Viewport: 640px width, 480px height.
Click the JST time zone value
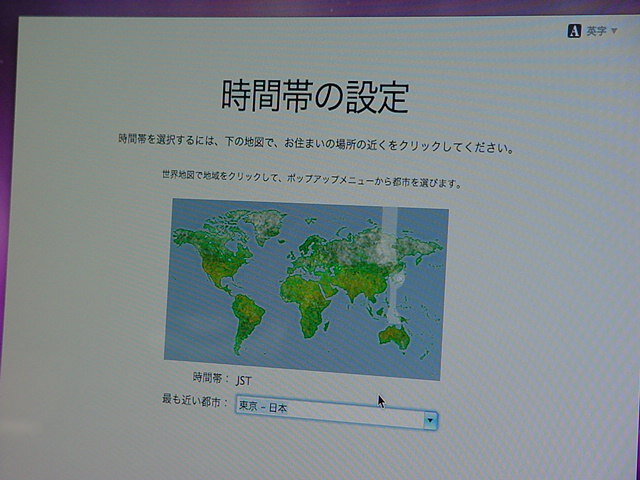(x=244, y=381)
